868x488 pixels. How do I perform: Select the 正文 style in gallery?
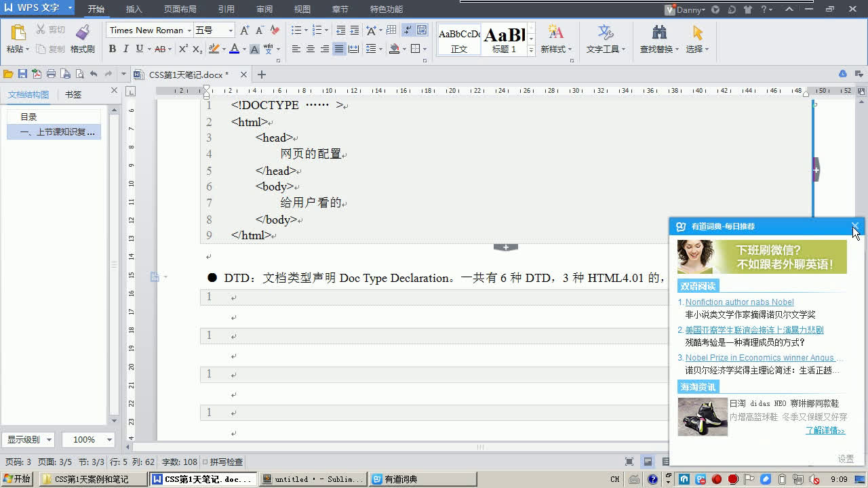[x=459, y=39]
